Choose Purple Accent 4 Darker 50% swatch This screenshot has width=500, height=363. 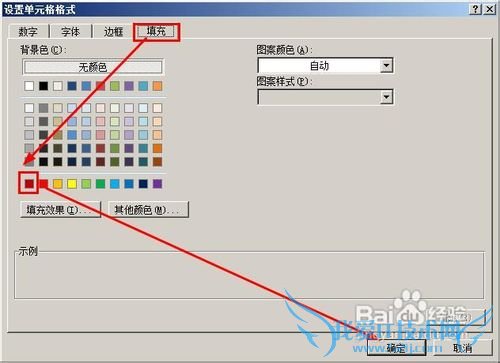pos(129,162)
